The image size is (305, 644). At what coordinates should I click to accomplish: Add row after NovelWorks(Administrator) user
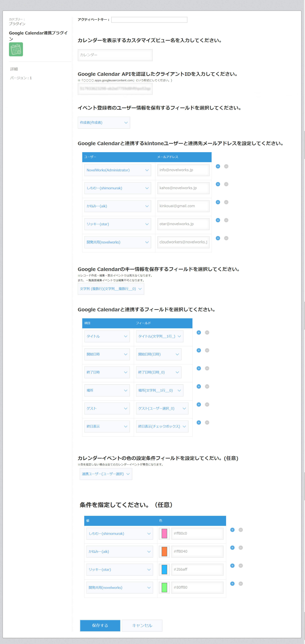[218, 166]
